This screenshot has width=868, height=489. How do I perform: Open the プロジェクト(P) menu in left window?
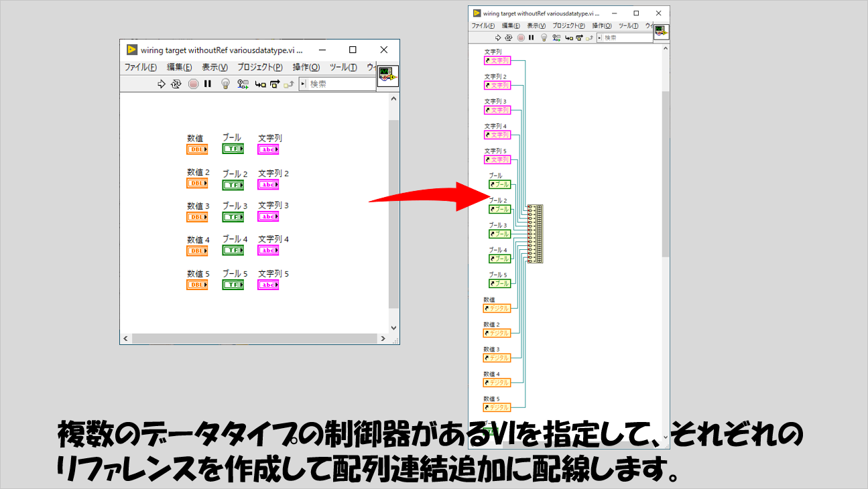(x=259, y=68)
